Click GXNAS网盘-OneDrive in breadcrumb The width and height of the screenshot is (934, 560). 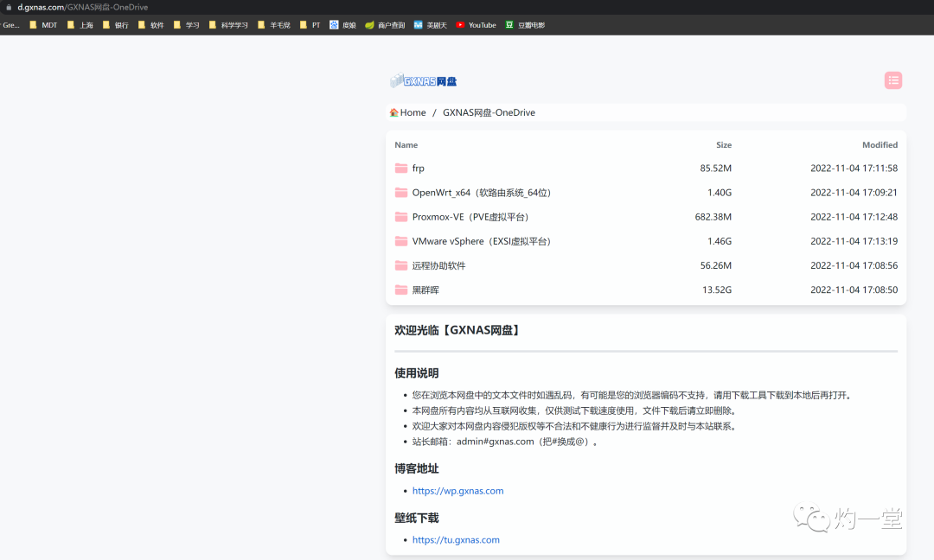pyautogui.click(x=489, y=112)
